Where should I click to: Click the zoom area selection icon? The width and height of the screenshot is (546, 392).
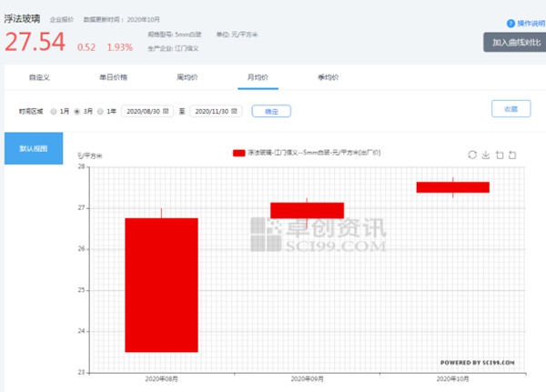click(500, 155)
